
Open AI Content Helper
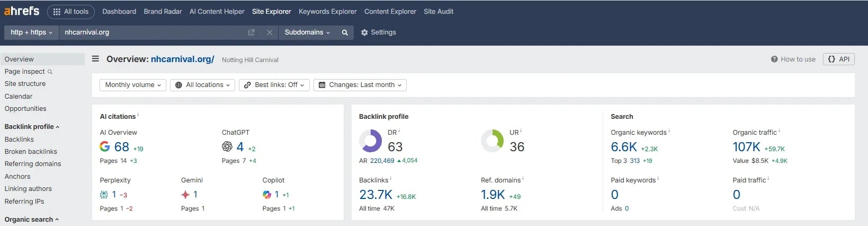217,12
